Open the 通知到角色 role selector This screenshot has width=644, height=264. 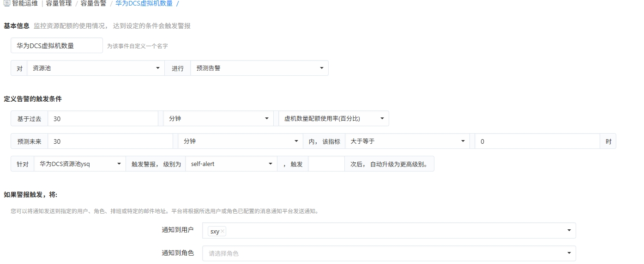[389, 253]
